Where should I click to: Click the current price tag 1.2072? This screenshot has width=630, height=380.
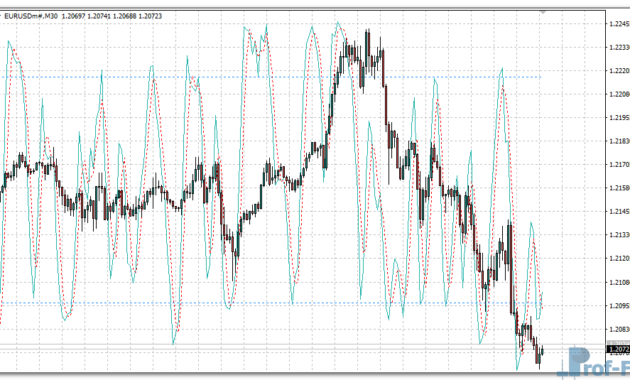[x=619, y=349]
